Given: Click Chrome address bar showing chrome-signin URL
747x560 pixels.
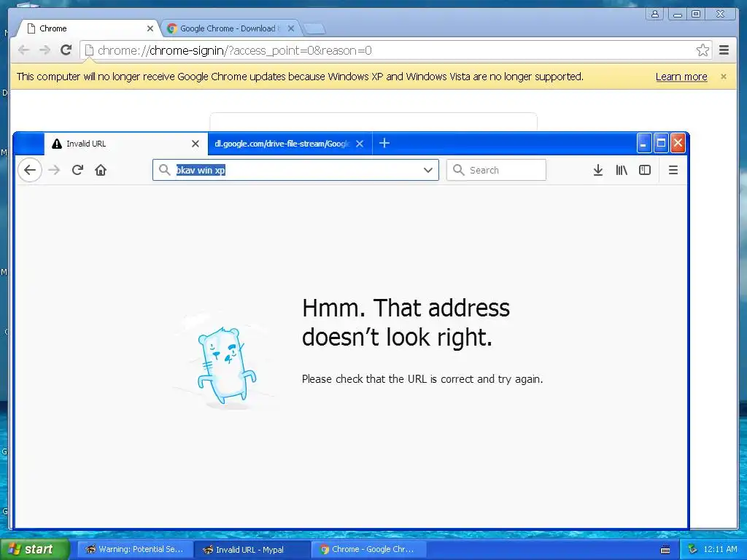Looking at the screenshot, I should [395, 50].
